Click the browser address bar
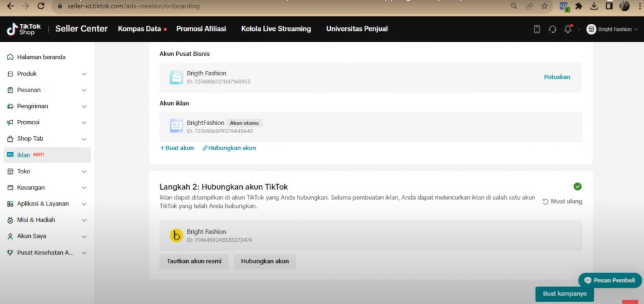The width and height of the screenshot is (644, 304). [x=283, y=6]
